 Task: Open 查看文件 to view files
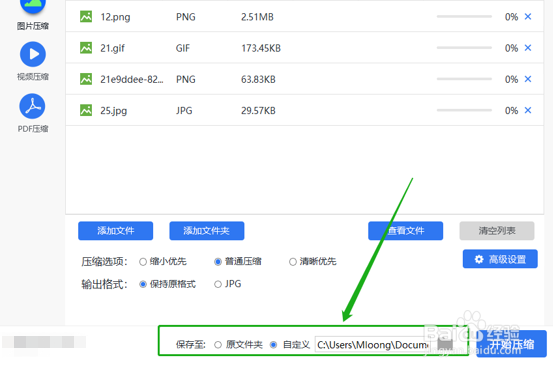coord(406,231)
